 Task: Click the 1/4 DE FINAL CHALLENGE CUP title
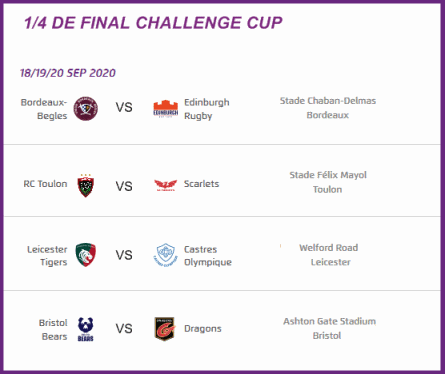point(153,23)
